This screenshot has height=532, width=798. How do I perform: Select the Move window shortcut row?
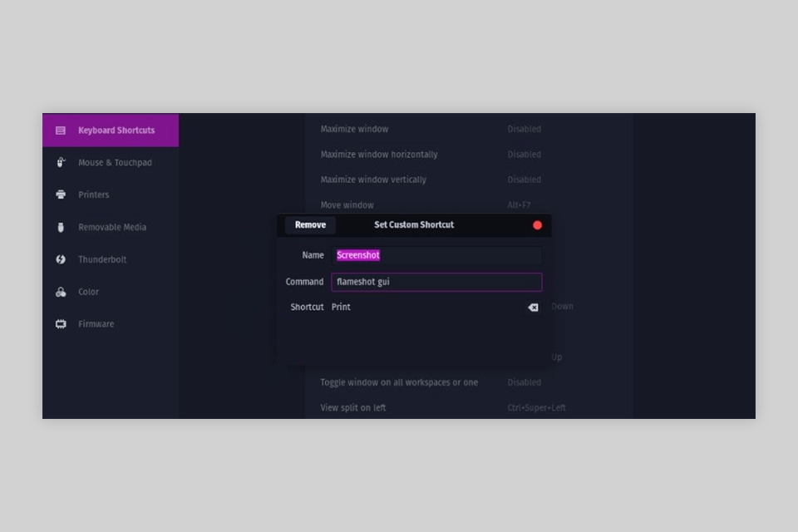[468, 204]
